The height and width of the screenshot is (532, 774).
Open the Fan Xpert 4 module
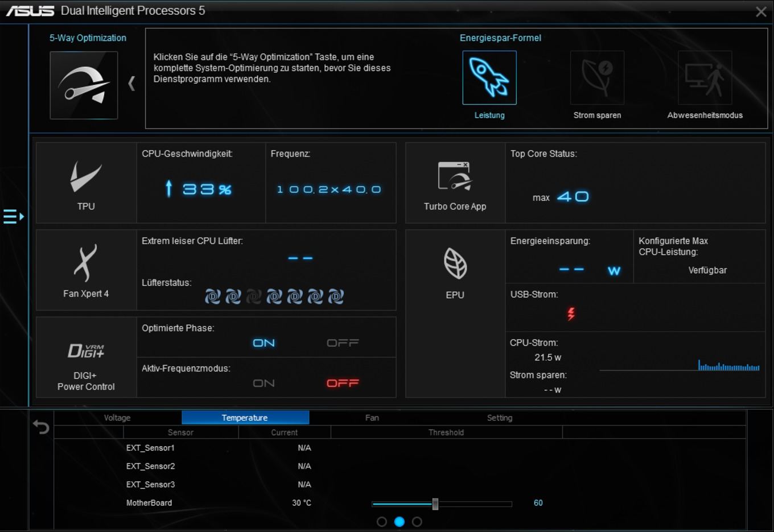pos(86,270)
